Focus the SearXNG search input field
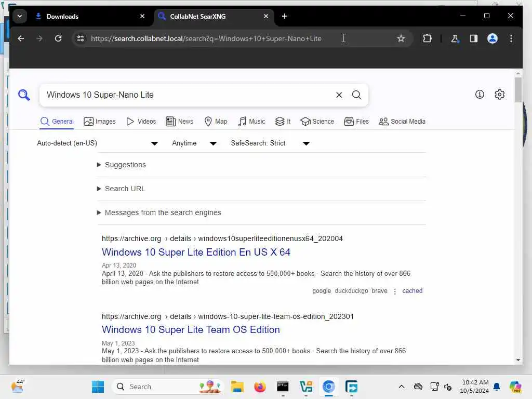Image resolution: width=532 pixels, height=399 pixels. click(188, 95)
